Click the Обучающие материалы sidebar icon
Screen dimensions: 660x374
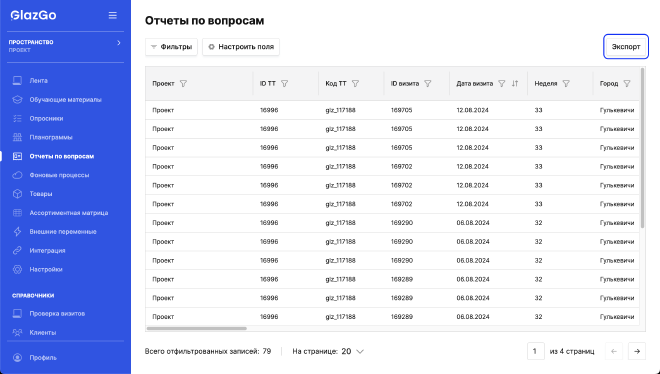(17, 100)
